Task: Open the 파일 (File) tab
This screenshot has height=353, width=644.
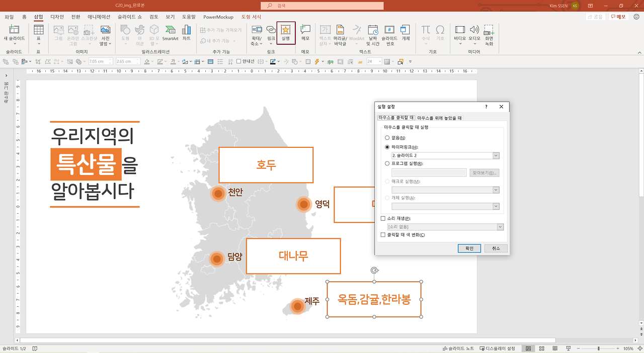Action: click(x=9, y=17)
